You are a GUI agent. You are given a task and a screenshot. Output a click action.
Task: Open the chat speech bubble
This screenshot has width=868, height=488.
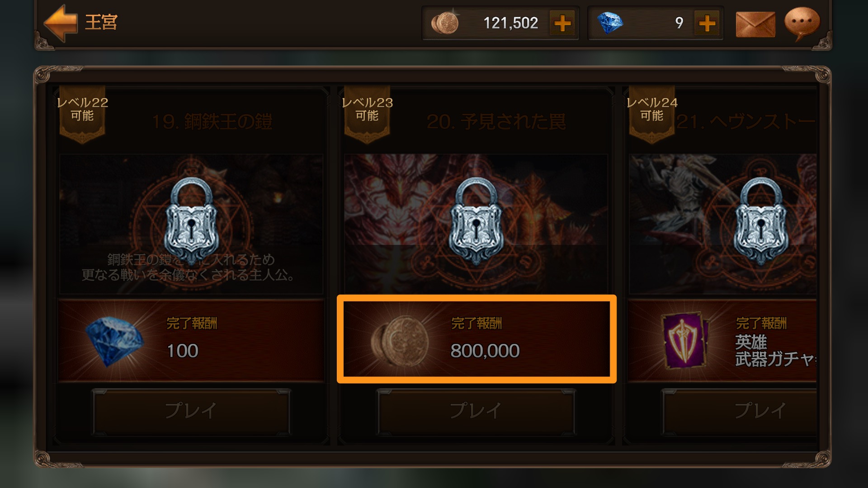point(802,23)
